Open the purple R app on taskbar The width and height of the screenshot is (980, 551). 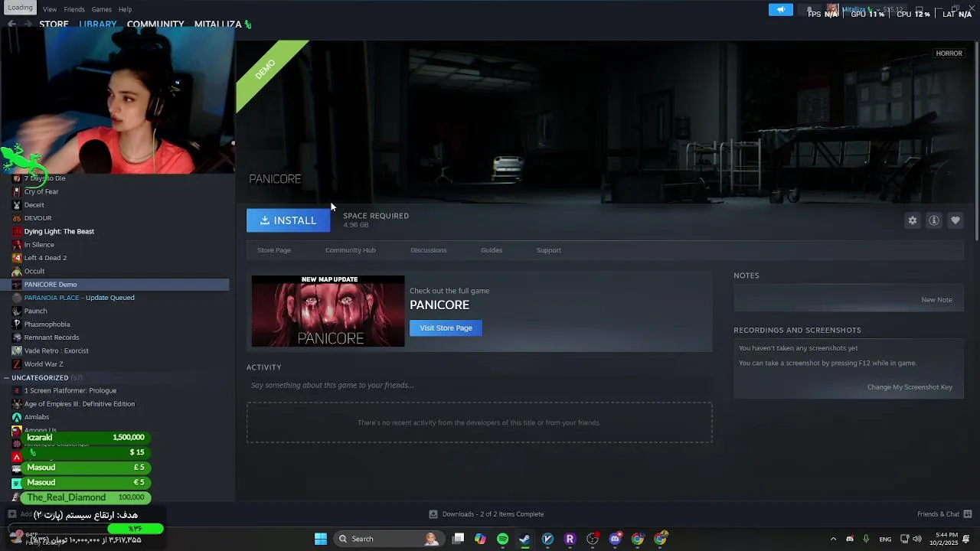tap(570, 539)
